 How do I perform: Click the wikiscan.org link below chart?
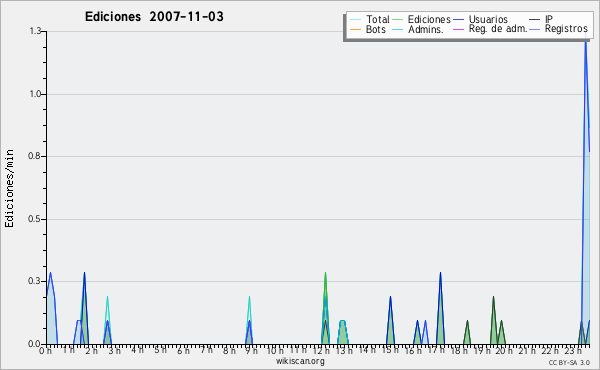click(300, 361)
